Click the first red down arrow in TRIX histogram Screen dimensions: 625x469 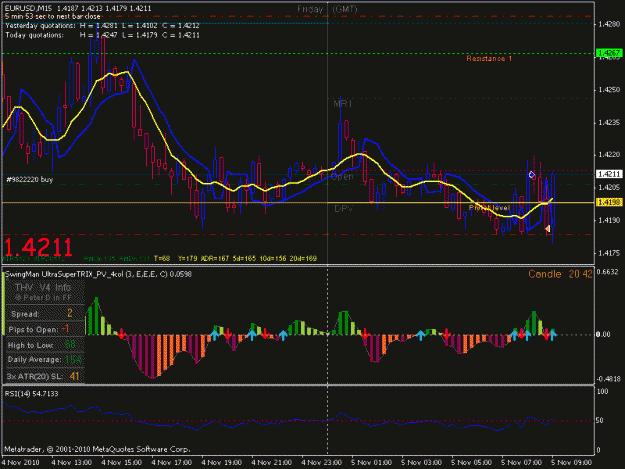click(122, 334)
